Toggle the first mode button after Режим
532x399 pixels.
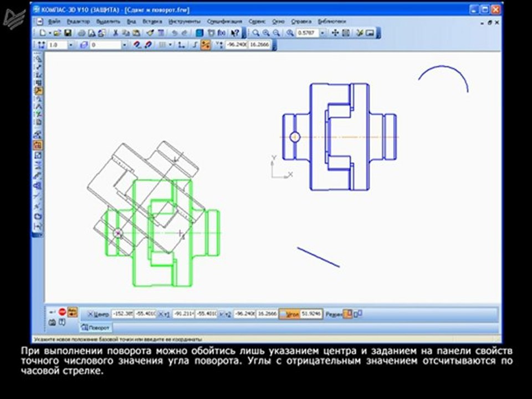pos(347,314)
